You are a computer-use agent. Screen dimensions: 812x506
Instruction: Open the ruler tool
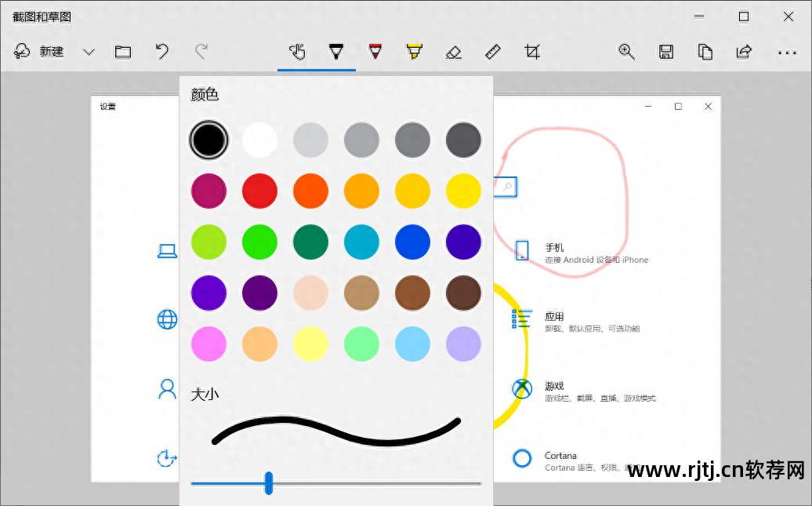tap(492, 52)
